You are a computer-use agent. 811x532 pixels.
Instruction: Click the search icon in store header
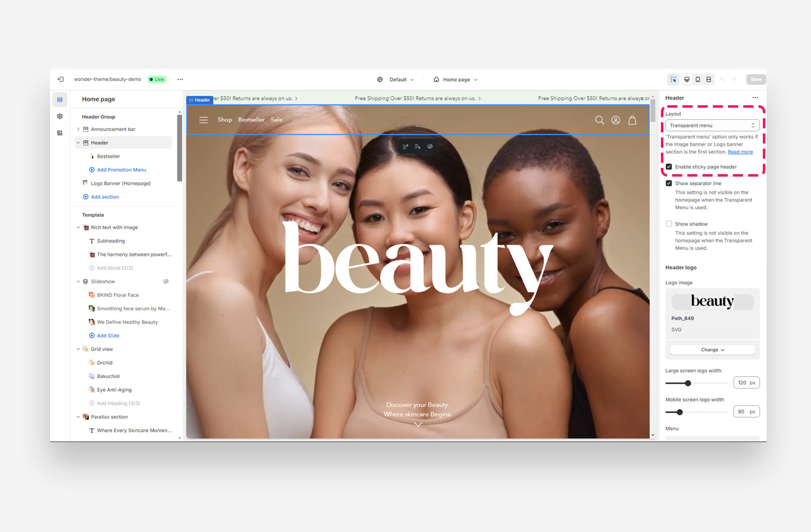tap(599, 120)
